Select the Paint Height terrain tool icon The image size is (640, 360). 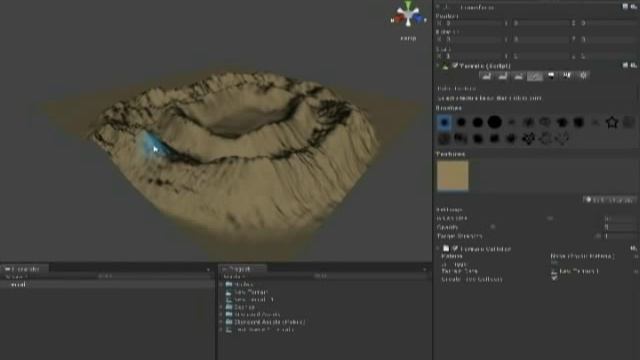[x=502, y=76]
